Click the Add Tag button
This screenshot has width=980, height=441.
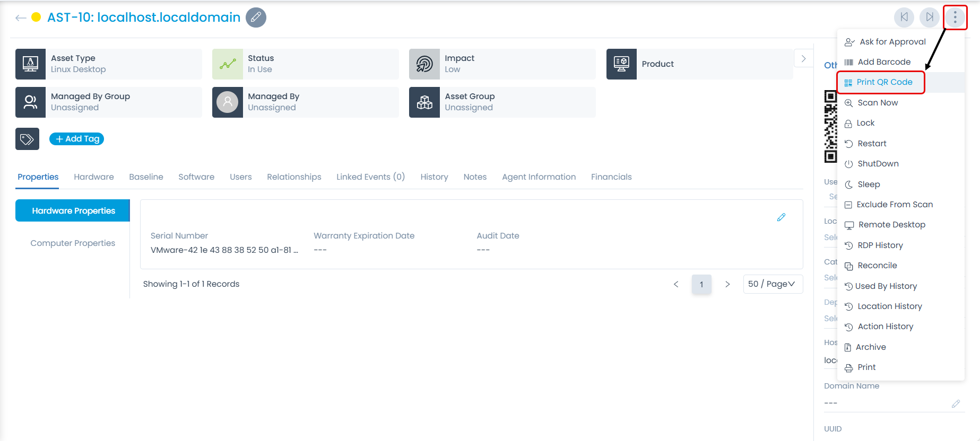[77, 139]
